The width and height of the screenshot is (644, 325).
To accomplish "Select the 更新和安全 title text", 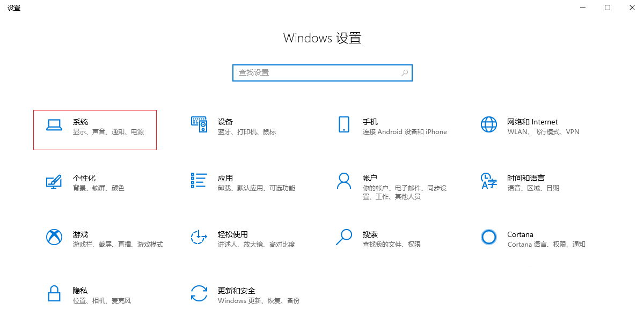I will point(236,291).
